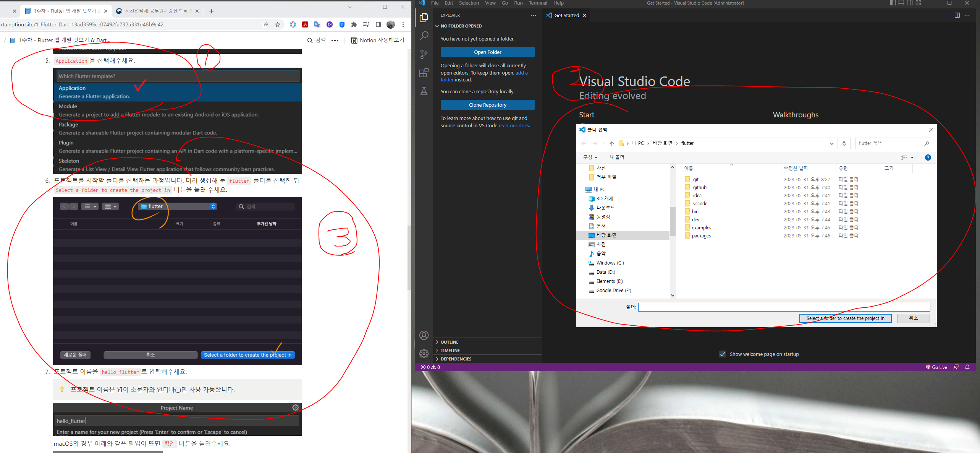980x453 pixels.
Task: Select the examples folder in the file list
Action: point(702,228)
